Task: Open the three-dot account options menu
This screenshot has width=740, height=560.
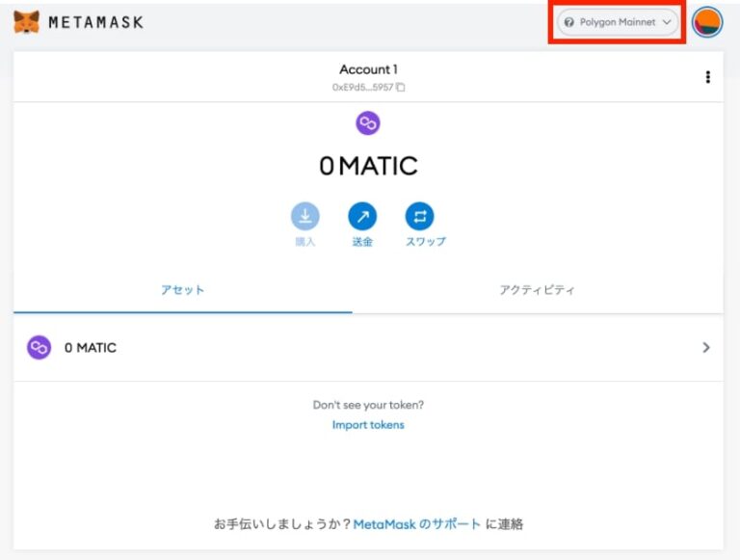Action: [x=708, y=77]
